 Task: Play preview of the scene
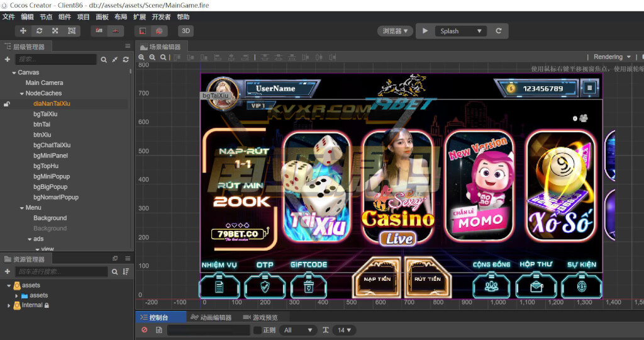point(425,31)
